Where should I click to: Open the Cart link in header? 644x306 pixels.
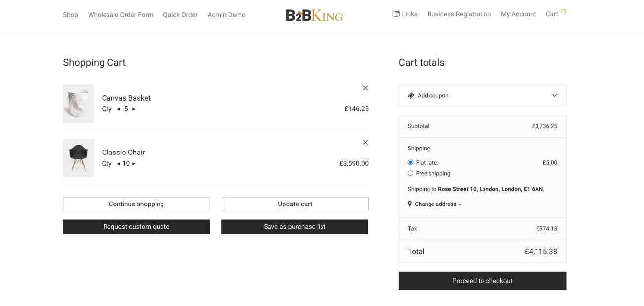[x=552, y=14]
